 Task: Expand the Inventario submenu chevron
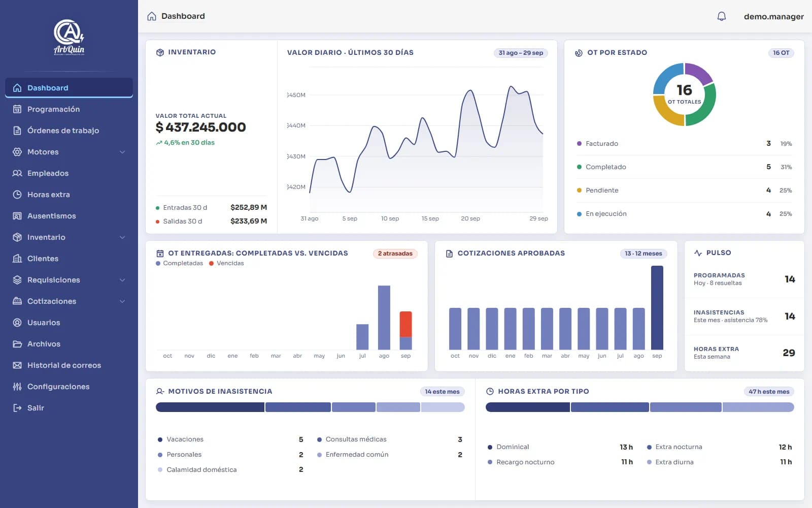[122, 237]
